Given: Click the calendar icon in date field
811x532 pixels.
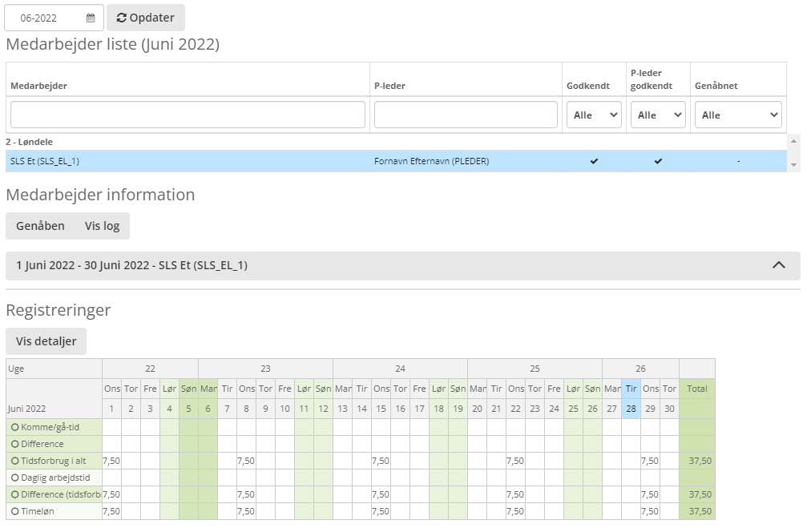Looking at the screenshot, I should tap(91, 18).
